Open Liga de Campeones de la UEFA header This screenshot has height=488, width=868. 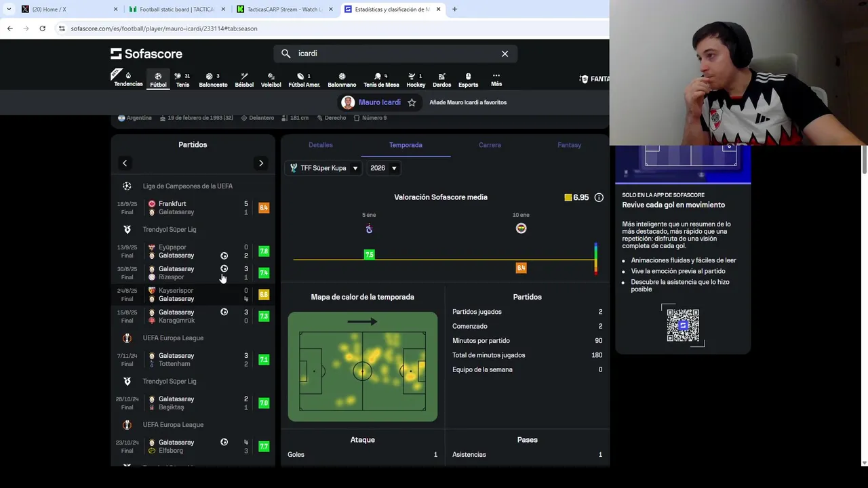tap(193, 186)
